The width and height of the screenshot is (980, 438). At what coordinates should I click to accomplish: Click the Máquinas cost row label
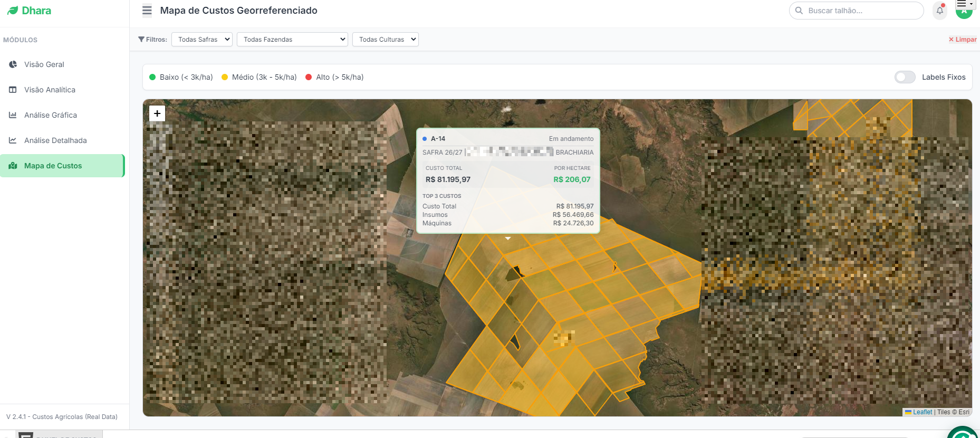point(437,223)
